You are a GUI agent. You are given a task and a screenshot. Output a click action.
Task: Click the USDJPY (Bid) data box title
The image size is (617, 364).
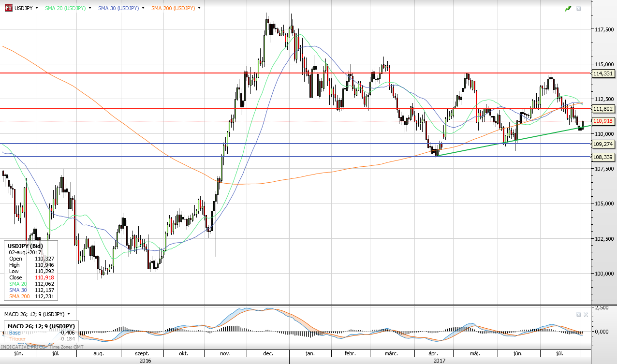pyautogui.click(x=25, y=246)
